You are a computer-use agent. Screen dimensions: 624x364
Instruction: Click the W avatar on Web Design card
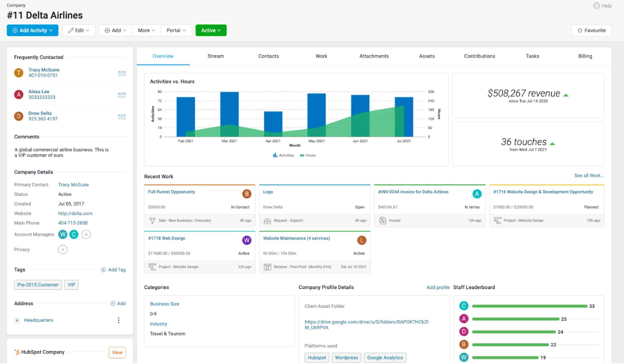tap(246, 240)
